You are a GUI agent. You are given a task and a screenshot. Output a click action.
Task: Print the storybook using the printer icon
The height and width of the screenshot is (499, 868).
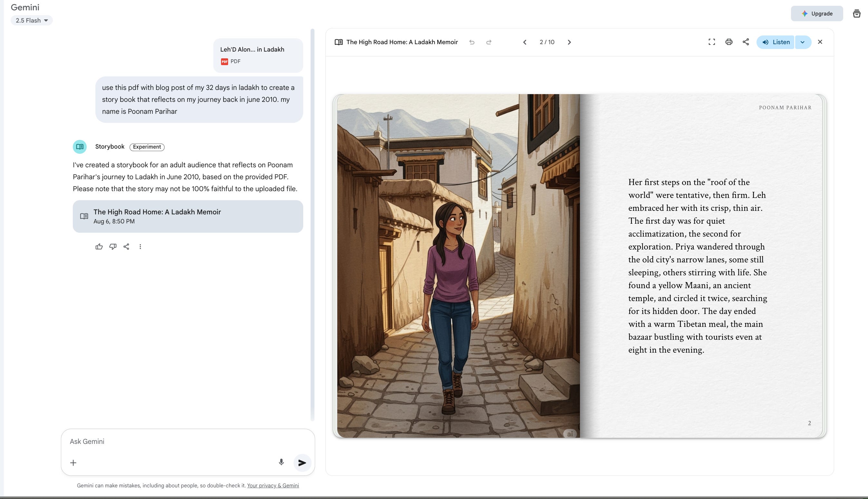point(728,42)
